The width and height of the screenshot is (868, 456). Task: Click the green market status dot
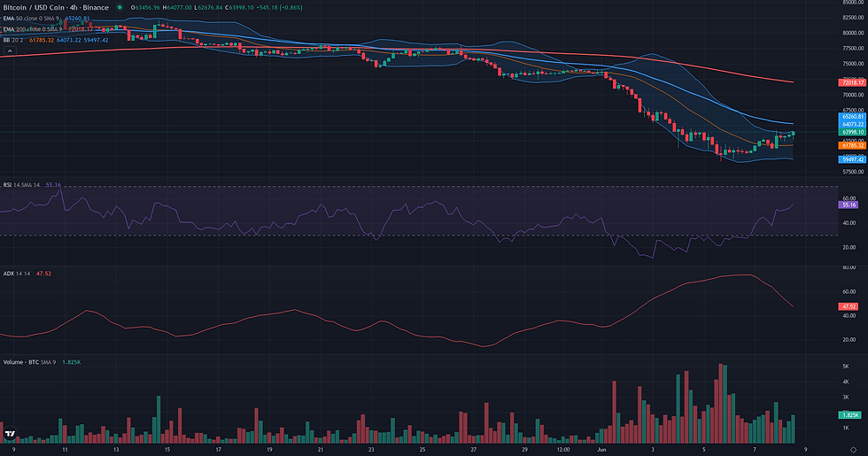120,8
